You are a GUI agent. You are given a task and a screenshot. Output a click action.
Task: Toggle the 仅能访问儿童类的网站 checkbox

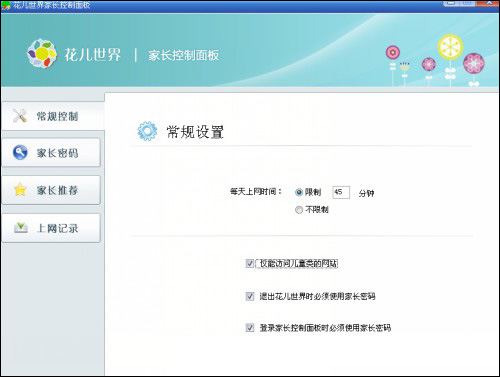[x=250, y=264]
